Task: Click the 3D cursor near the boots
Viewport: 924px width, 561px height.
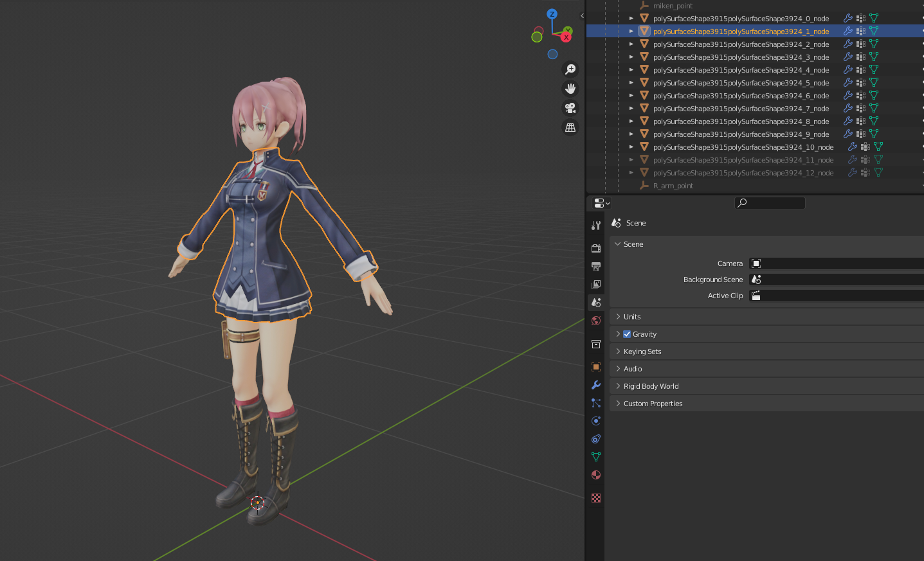Action: 257,503
